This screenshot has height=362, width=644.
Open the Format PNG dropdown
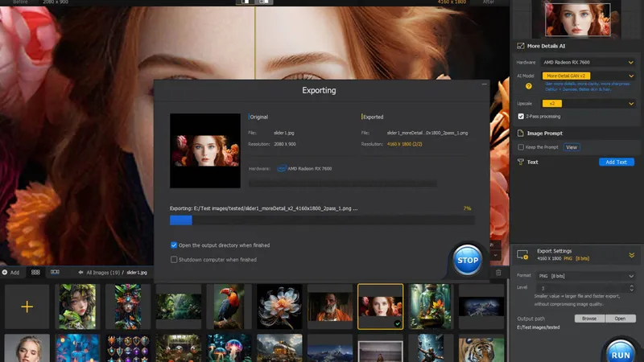click(585, 276)
